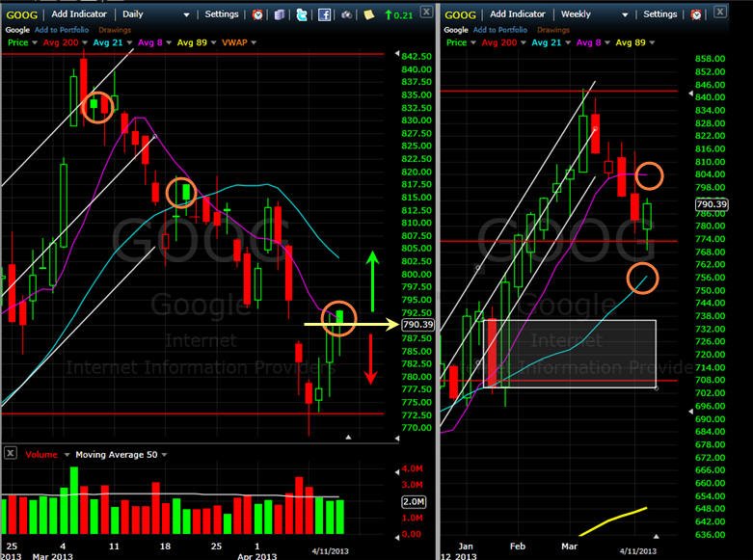This screenshot has width=753, height=560.
Task: Open Drawings link in the Weekly chart
Action: coord(553,30)
